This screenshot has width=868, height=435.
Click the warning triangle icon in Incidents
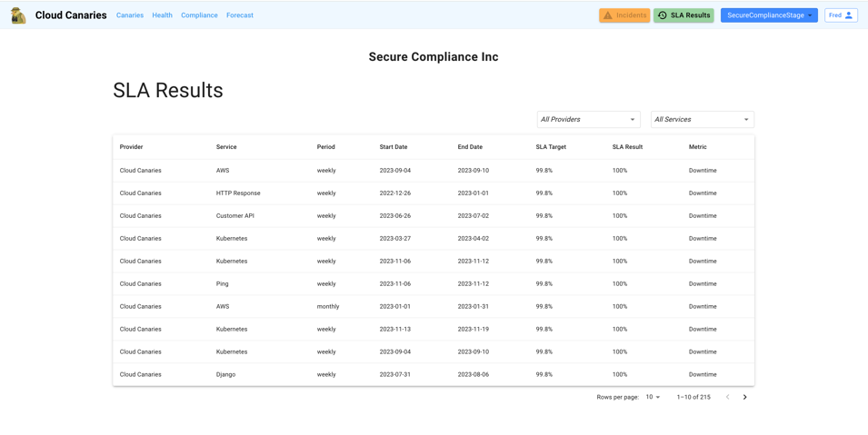608,15
